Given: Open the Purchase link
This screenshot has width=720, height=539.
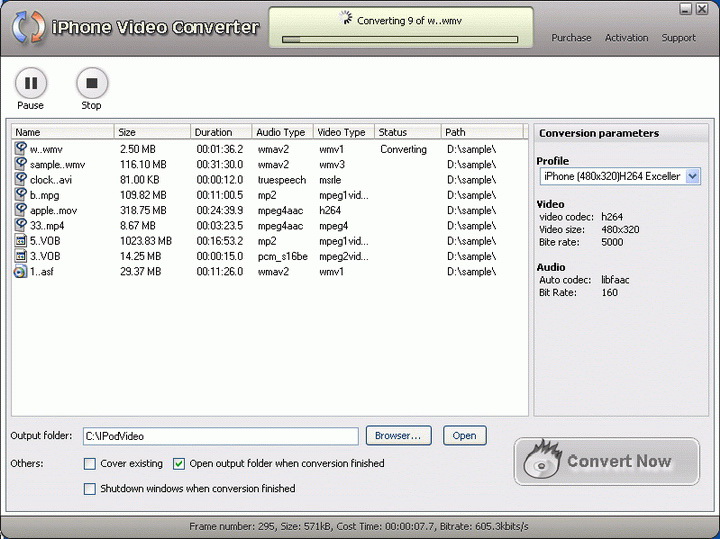Looking at the screenshot, I should click(571, 38).
